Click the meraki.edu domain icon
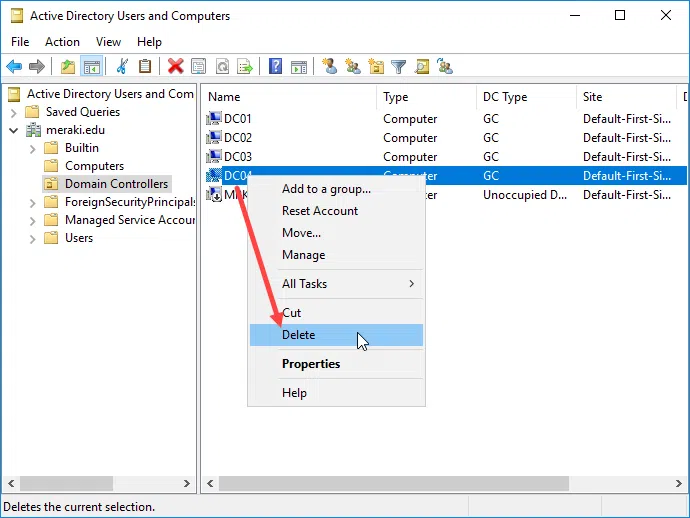The image size is (690, 518). coord(33,130)
